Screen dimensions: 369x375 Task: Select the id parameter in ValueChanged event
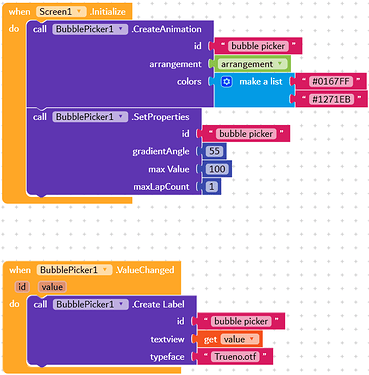click(22, 287)
